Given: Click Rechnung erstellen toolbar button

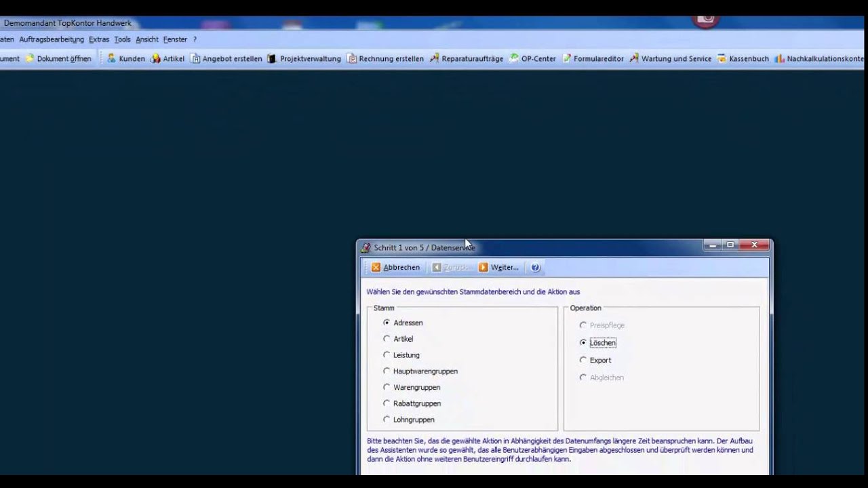Looking at the screenshot, I should (x=385, y=59).
